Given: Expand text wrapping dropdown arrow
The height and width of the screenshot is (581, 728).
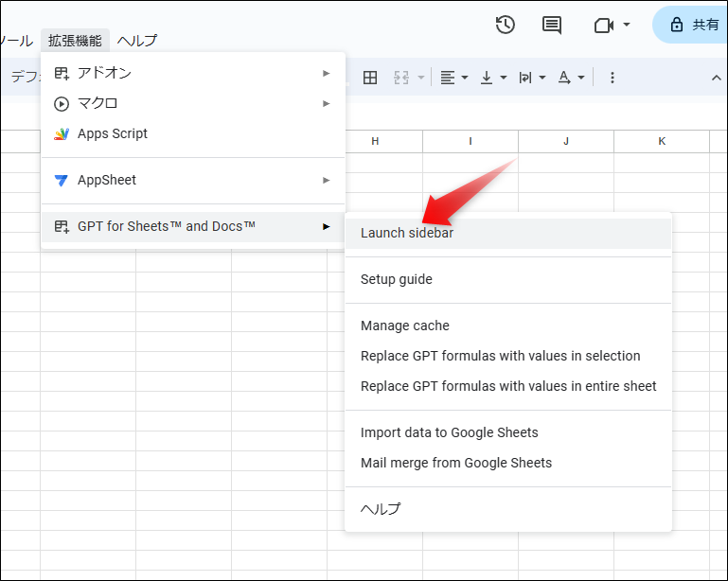Looking at the screenshot, I should [542, 78].
